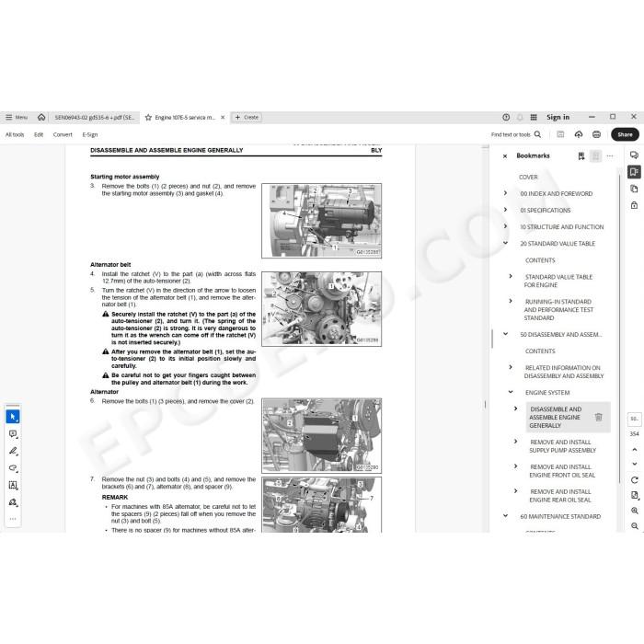Image resolution: width=644 pixels, height=644 pixels.
Task: Click the upload to cloud icon
Action: pos(579,134)
